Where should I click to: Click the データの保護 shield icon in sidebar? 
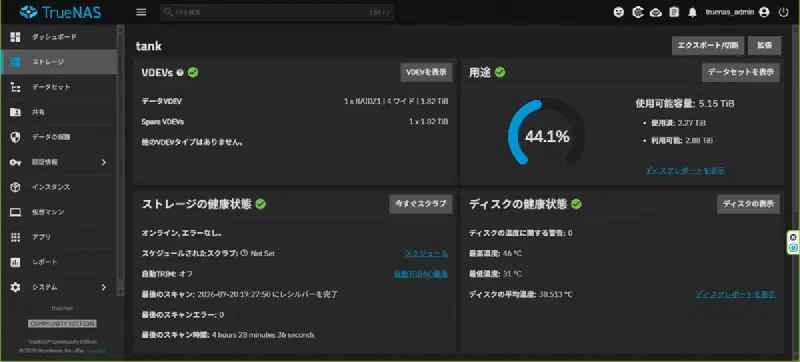coord(15,137)
